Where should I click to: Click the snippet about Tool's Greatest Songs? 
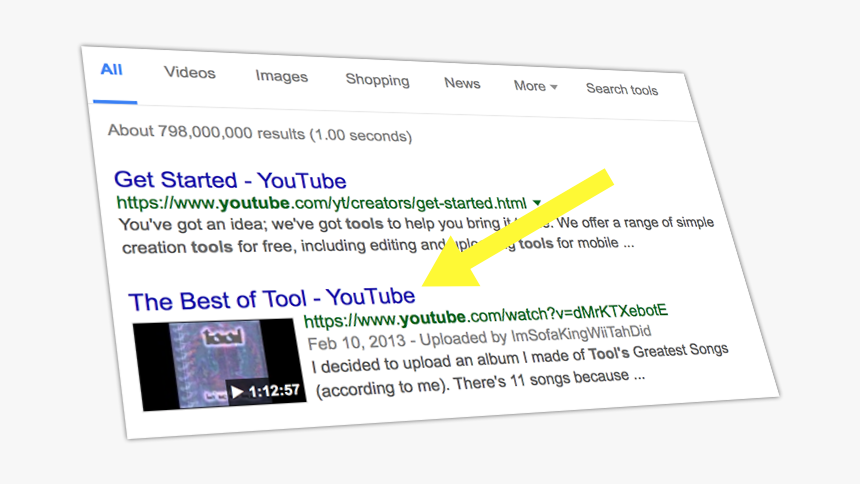(x=522, y=368)
